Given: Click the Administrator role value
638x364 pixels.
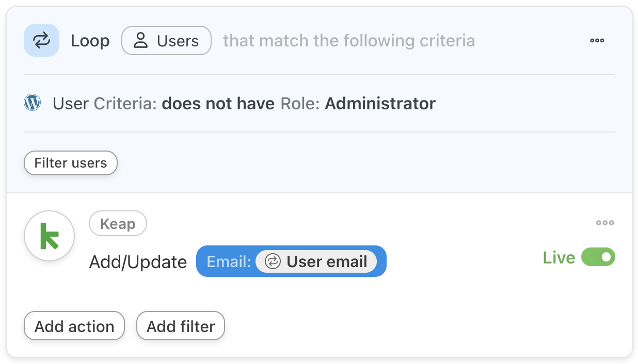Looking at the screenshot, I should point(380,104).
